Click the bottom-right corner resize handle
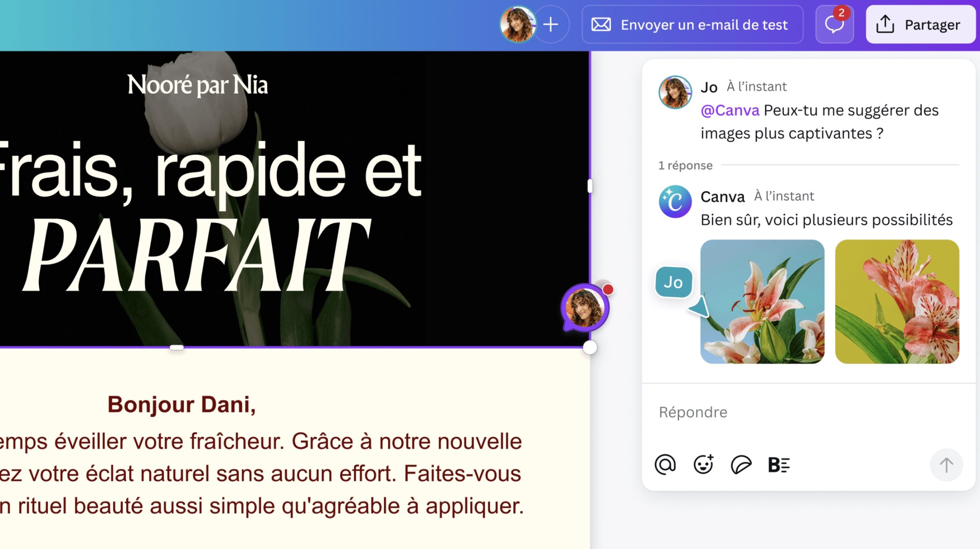Image resolution: width=980 pixels, height=549 pixels. coord(590,347)
